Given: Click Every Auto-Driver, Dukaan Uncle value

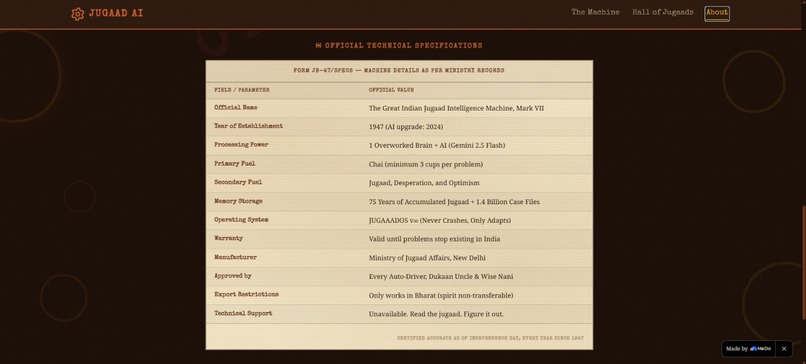Looking at the screenshot, I should [x=441, y=277].
